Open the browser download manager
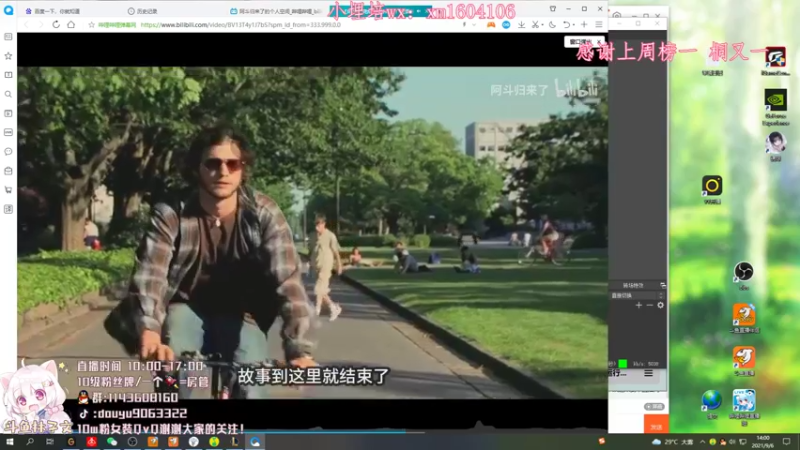The image size is (800, 450). 521,24
